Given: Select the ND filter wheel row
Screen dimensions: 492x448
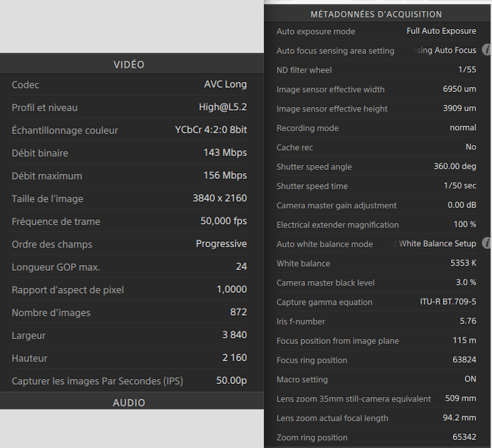Looking at the screenshot, I should (376, 70).
